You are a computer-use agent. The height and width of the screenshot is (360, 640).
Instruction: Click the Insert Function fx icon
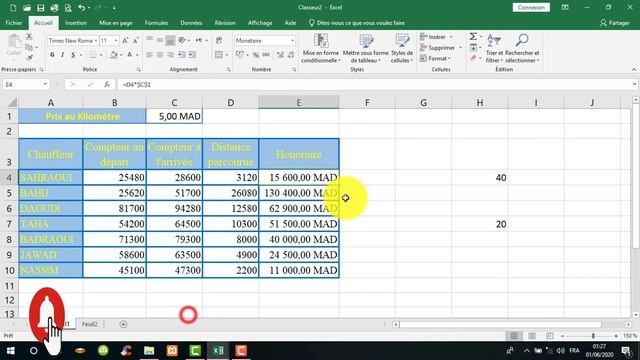tap(107, 84)
